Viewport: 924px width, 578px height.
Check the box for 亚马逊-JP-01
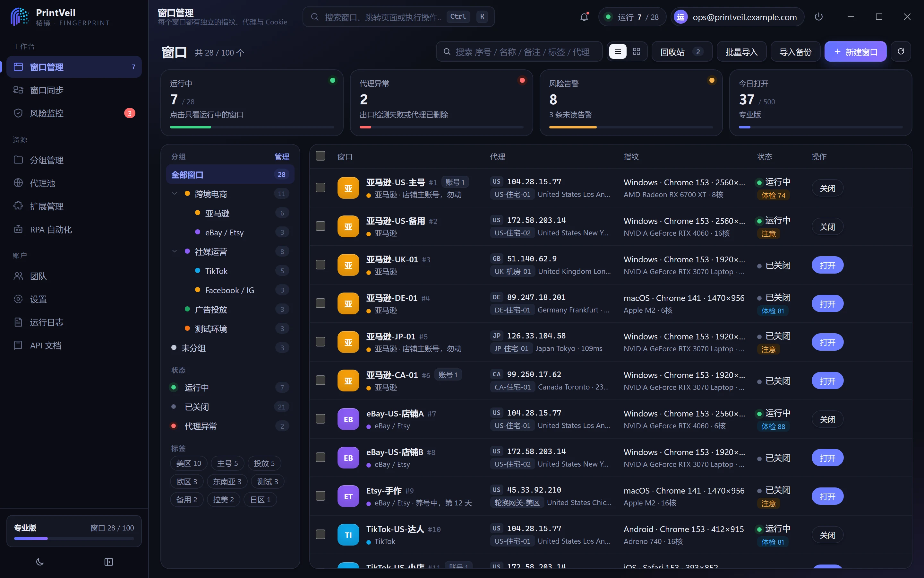coord(320,342)
